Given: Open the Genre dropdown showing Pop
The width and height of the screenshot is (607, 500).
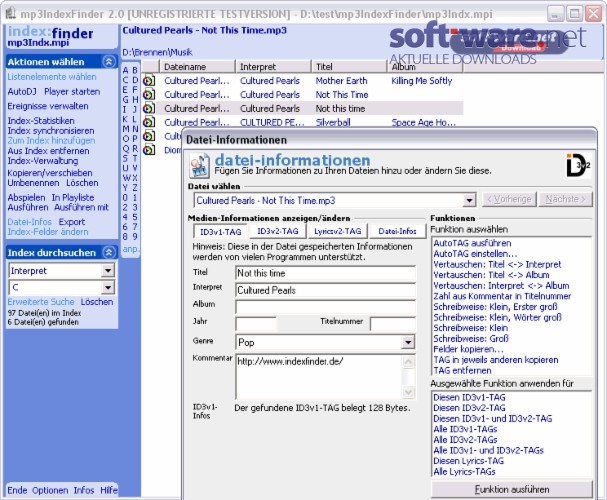Looking at the screenshot, I should pos(408,342).
